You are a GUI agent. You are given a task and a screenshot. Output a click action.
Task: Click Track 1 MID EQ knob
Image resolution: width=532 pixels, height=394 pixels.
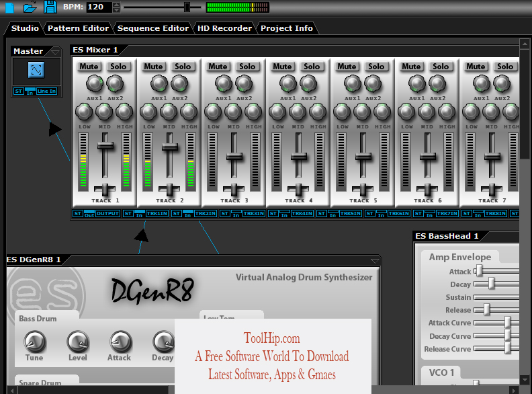point(104,112)
